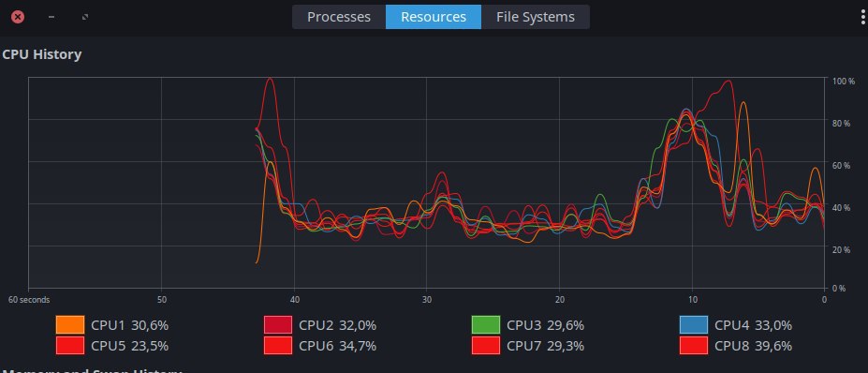The image size is (868, 373).
Task: Click the 60 seconds axis label
Action: point(29,300)
